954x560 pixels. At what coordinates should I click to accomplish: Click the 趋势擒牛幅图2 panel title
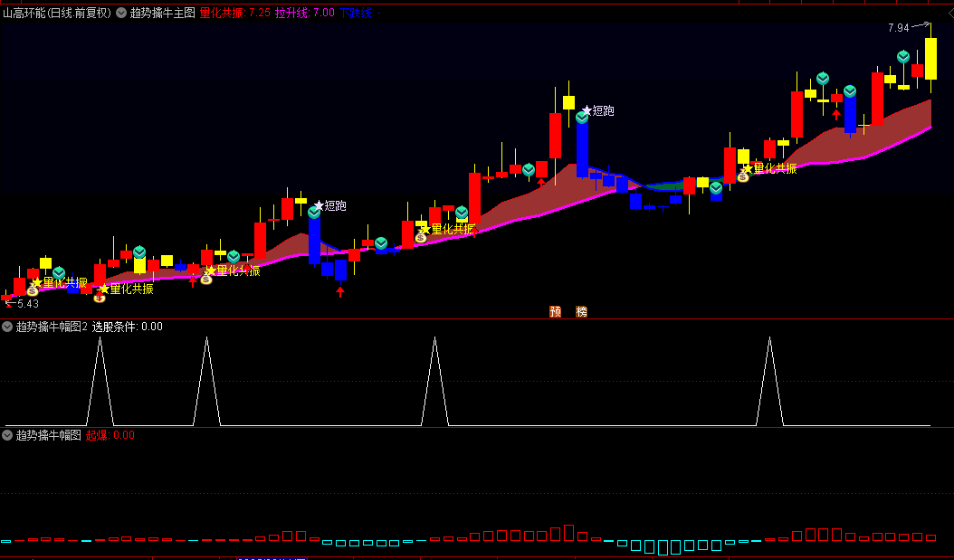coord(52,327)
